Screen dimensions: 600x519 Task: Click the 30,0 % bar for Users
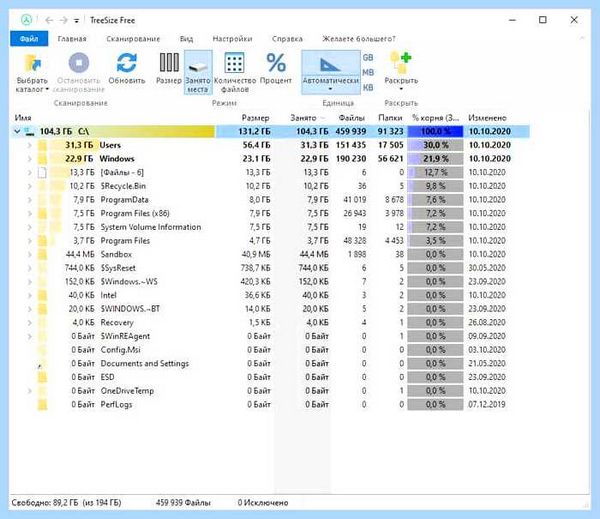tap(435, 145)
